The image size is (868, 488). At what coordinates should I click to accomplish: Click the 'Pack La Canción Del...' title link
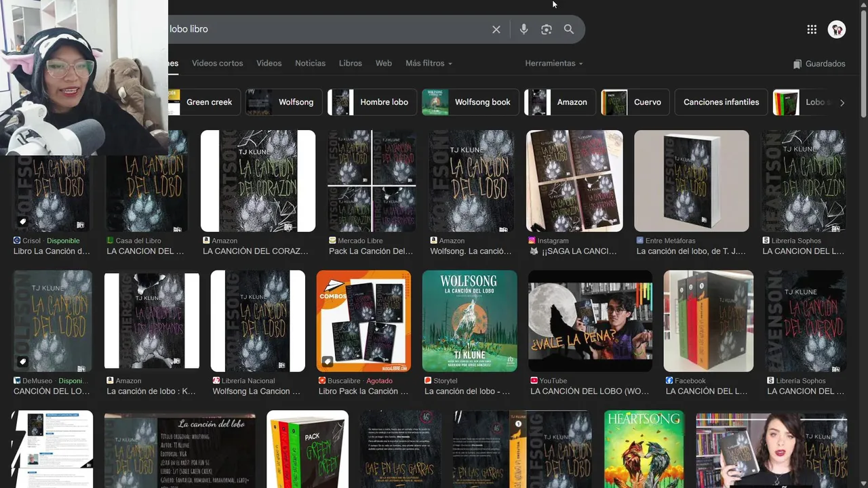click(x=371, y=251)
